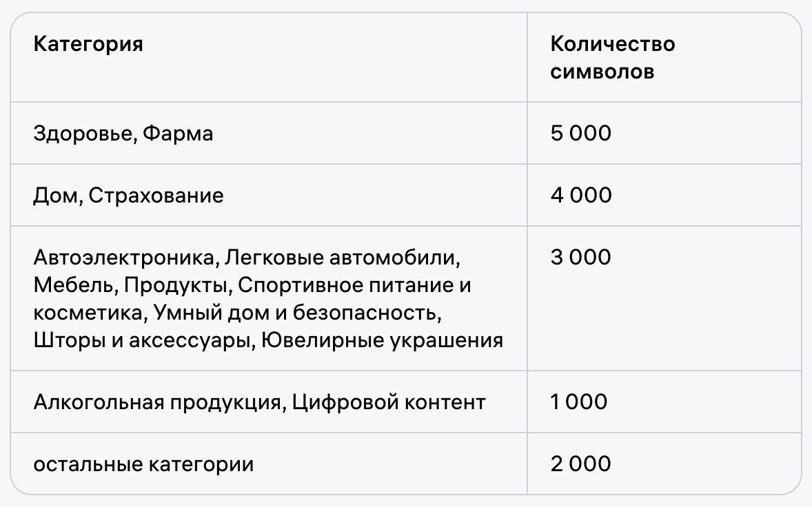Viewport: 812px width, 507px height.
Task: Click the Ювелирные украшения text
Action: pos(382,340)
